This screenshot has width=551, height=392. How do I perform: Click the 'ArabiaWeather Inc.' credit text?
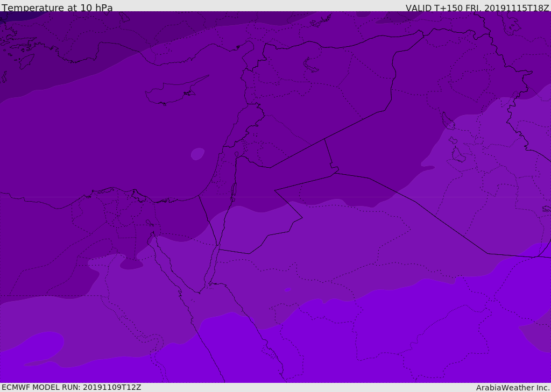tap(513, 388)
